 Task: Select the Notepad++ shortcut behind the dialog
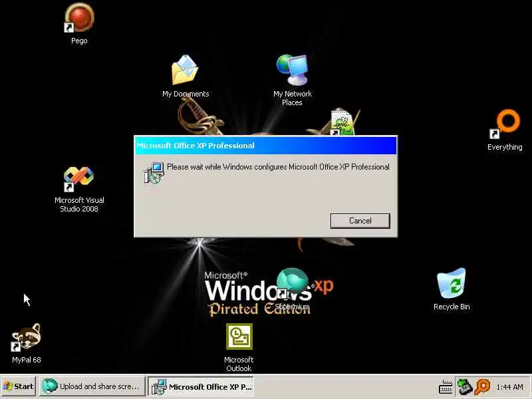tap(342, 123)
